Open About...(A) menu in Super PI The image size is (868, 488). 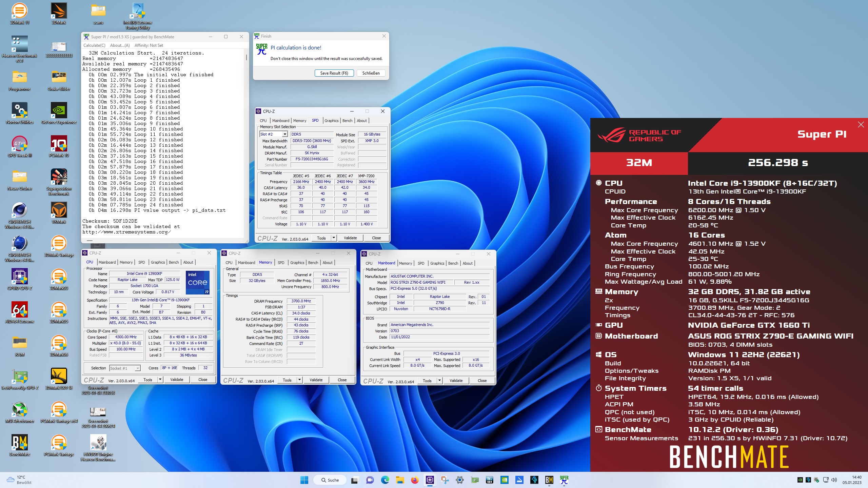[x=120, y=45]
